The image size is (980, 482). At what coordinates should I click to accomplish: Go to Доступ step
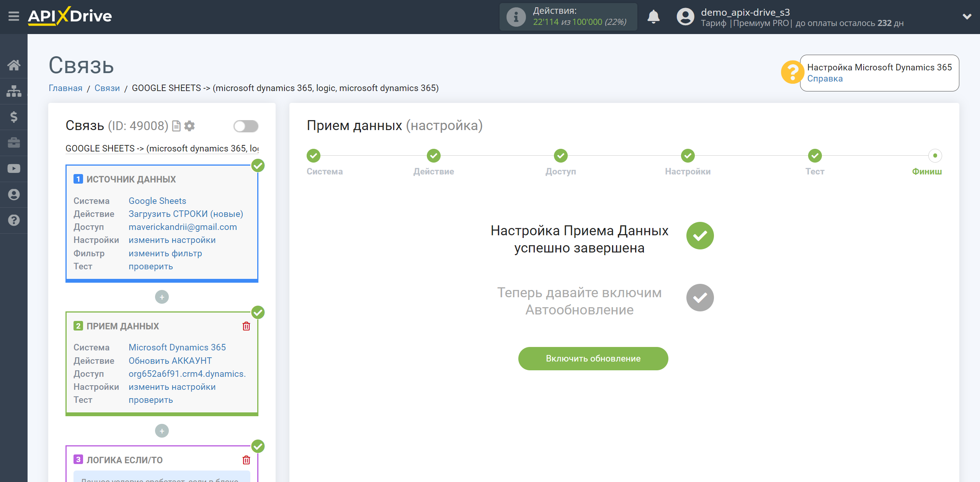pyautogui.click(x=561, y=156)
